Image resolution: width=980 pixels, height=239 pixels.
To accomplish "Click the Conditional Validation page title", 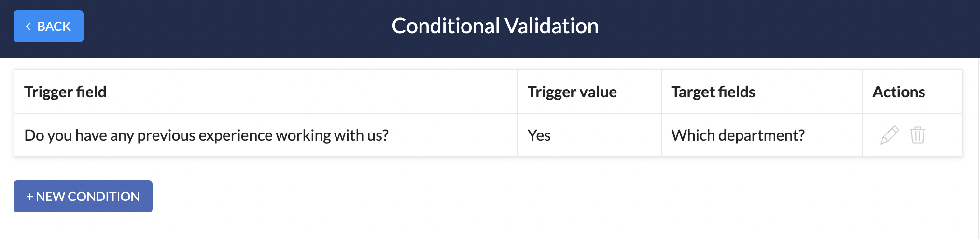I will click(495, 26).
